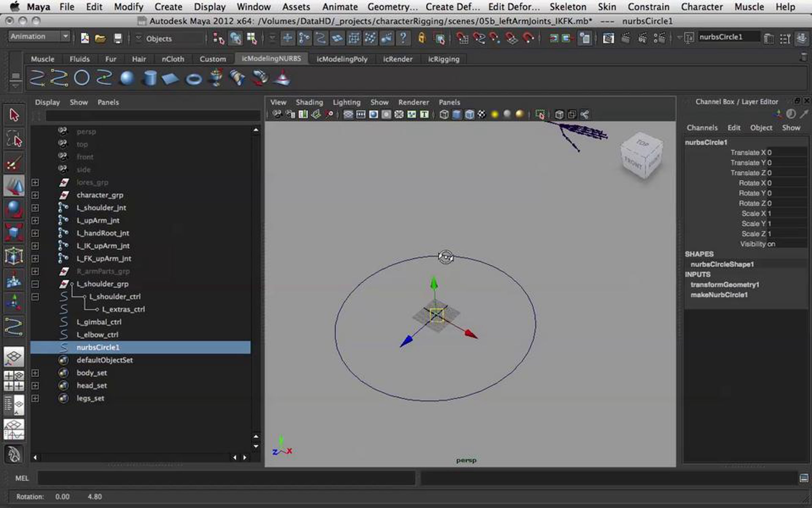Expand the character_grp node
812x508 pixels.
point(35,195)
